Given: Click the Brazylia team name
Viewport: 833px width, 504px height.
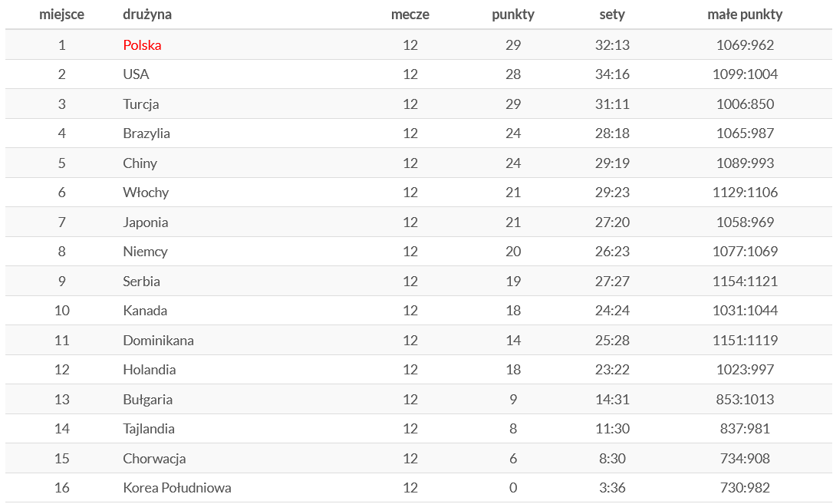Looking at the screenshot, I should click(x=147, y=133).
